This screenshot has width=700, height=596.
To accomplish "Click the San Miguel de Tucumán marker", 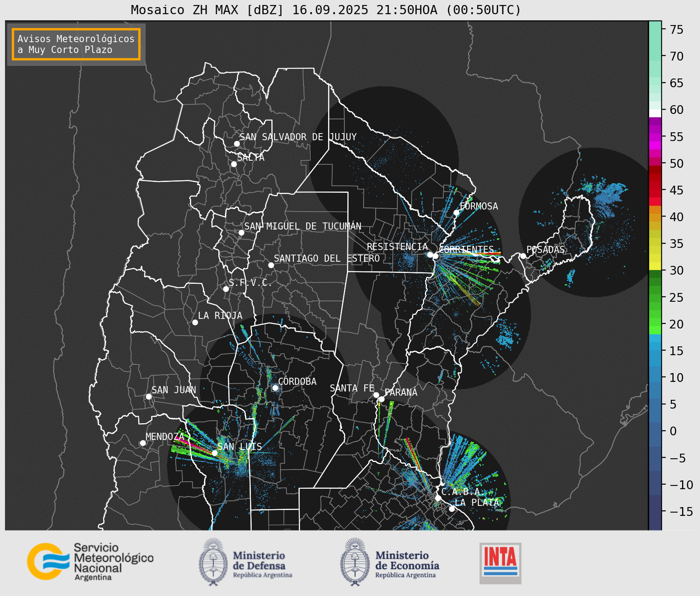I will point(241,232).
